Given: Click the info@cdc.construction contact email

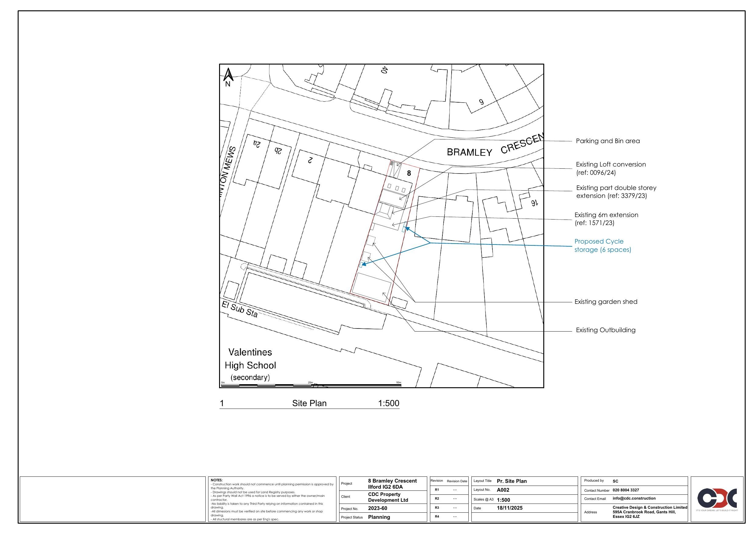Looking at the screenshot, I should [634, 498].
